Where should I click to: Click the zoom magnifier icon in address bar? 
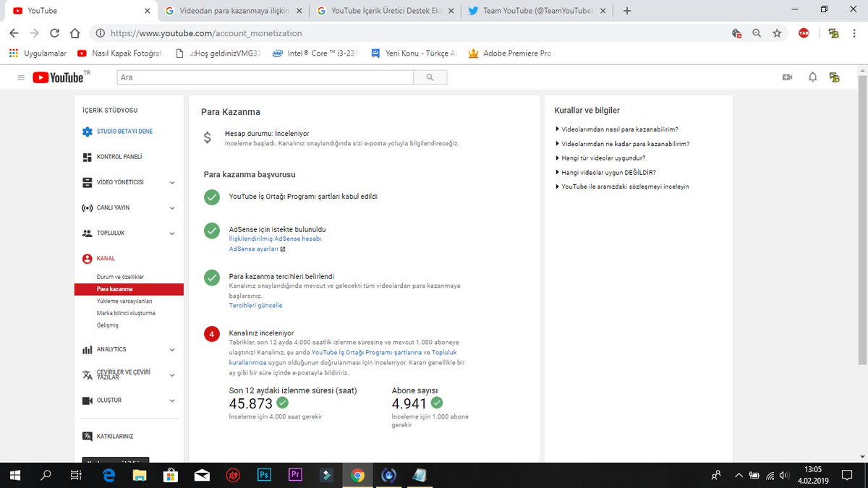tap(757, 33)
